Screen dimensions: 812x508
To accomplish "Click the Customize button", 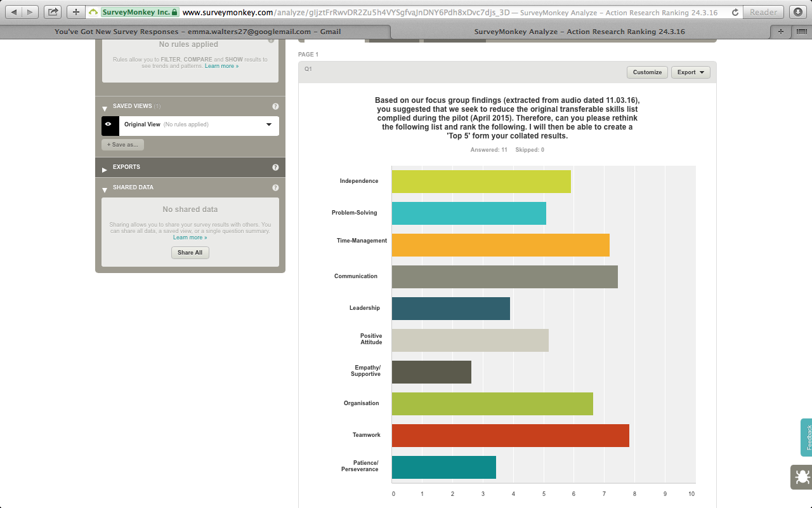I will pyautogui.click(x=647, y=72).
